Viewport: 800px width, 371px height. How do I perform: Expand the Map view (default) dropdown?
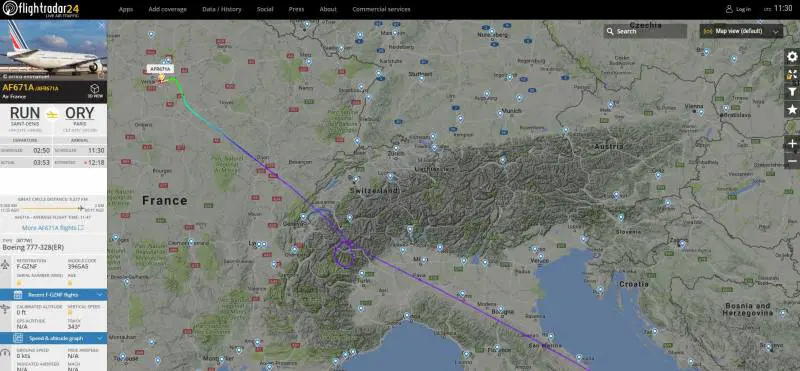click(741, 31)
